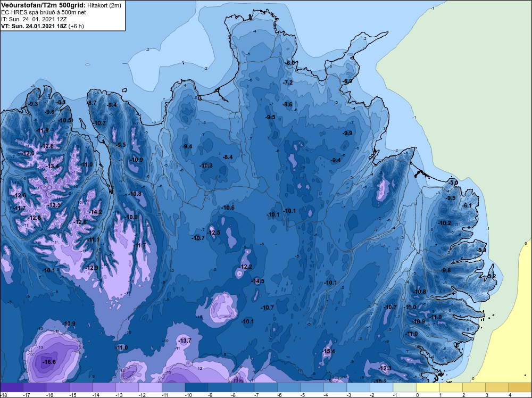
Task: Pick the -13.7 temperature reading
Action: pos(185,341)
